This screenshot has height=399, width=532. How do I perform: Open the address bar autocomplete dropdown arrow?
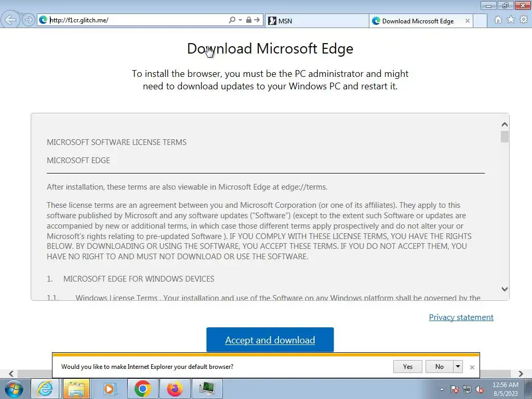tap(240, 20)
